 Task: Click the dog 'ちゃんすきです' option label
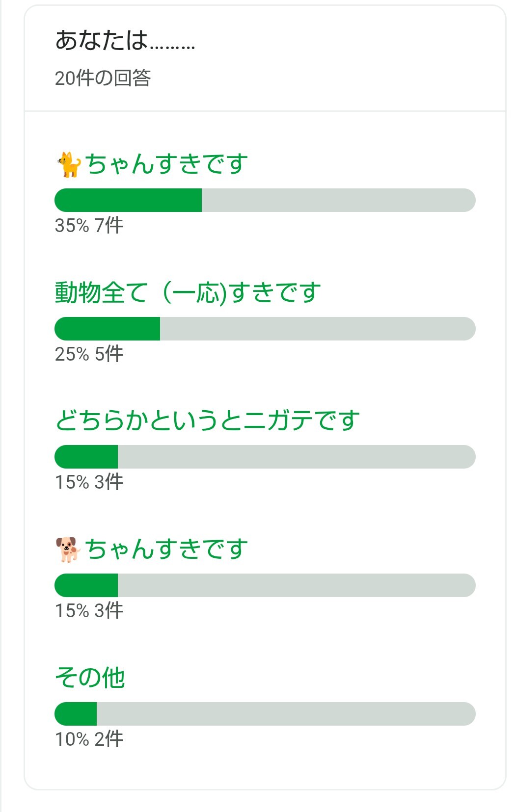[x=166, y=549]
